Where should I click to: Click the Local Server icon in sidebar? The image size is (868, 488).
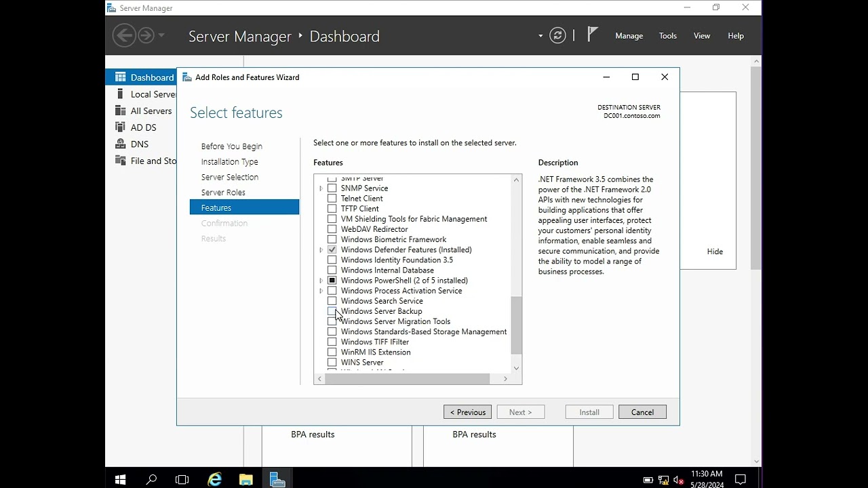tap(121, 94)
